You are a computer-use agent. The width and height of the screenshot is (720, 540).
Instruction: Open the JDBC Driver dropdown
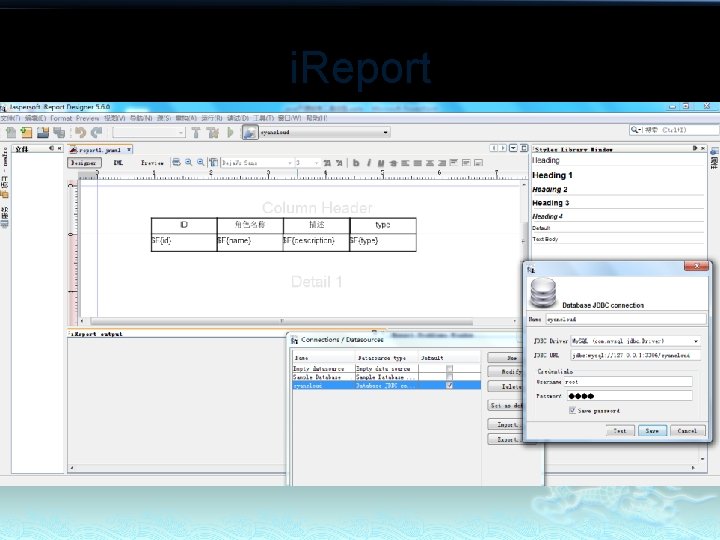(x=696, y=341)
